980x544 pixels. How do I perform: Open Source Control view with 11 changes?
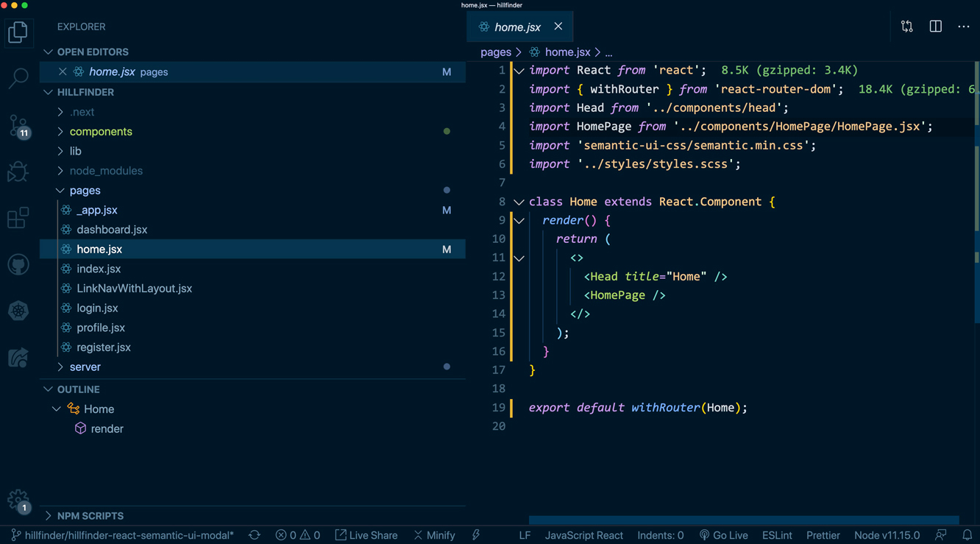(x=18, y=126)
